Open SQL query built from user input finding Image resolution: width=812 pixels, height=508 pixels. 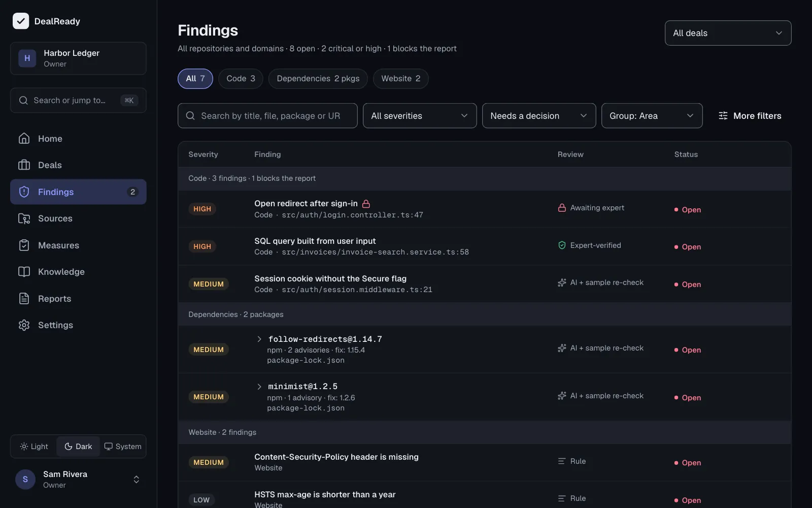(x=315, y=241)
